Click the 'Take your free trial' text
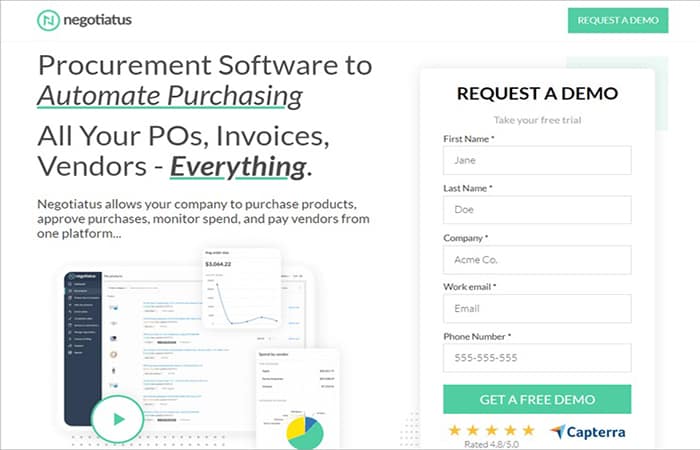This screenshot has width=700, height=450. tap(538, 120)
